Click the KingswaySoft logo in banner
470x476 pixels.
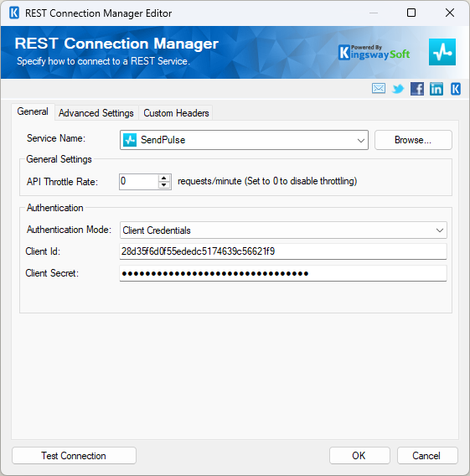click(x=374, y=53)
